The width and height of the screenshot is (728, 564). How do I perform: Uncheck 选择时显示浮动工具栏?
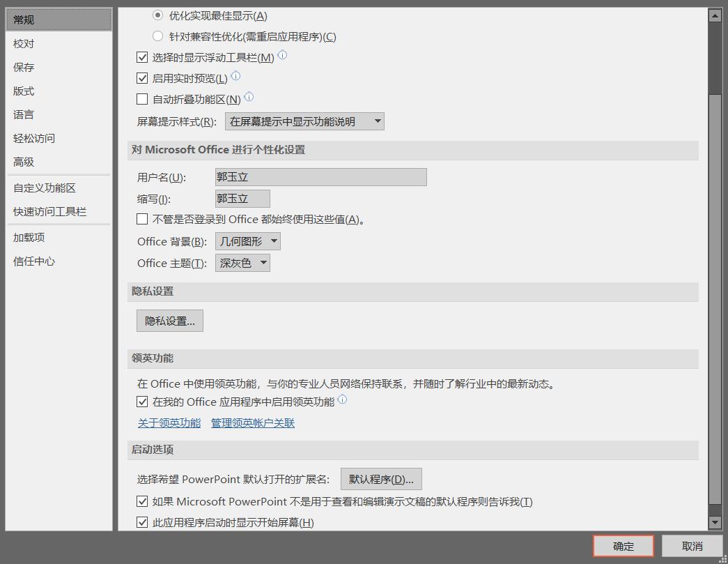coord(142,57)
